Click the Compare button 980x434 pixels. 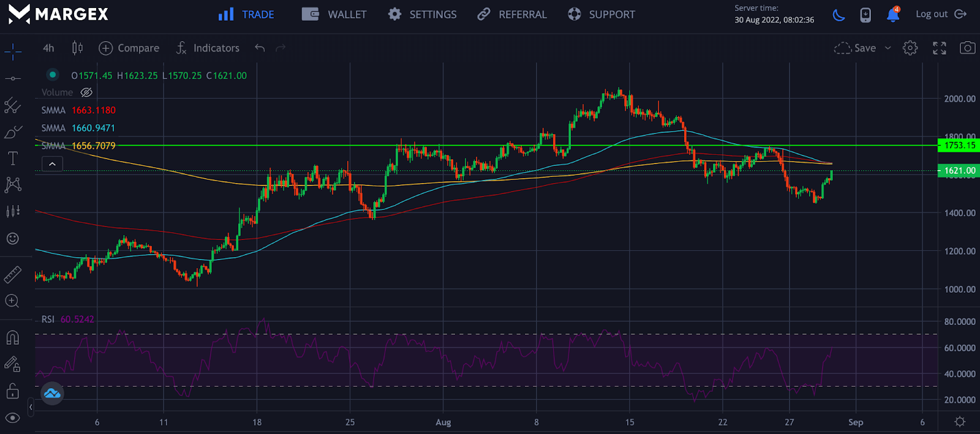tap(129, 48)
